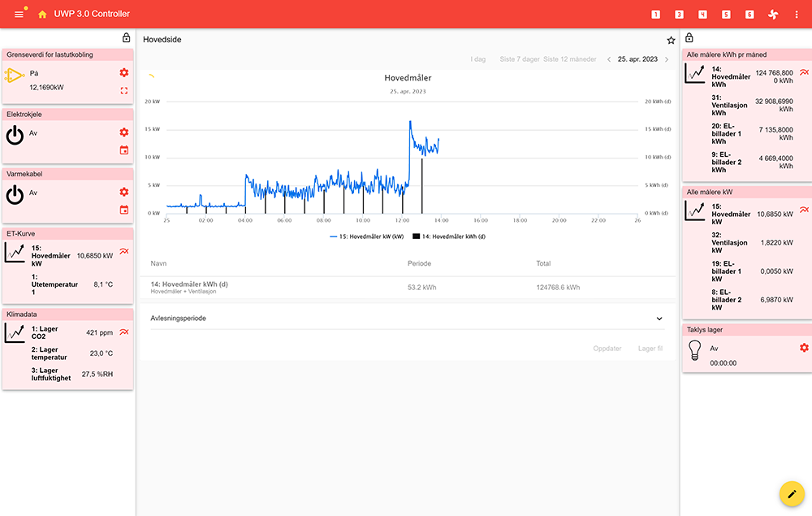Viewport: 812px width, 516px height.
Task: Toggle the Elektrokjele power button
Action: tap(15, 136)
